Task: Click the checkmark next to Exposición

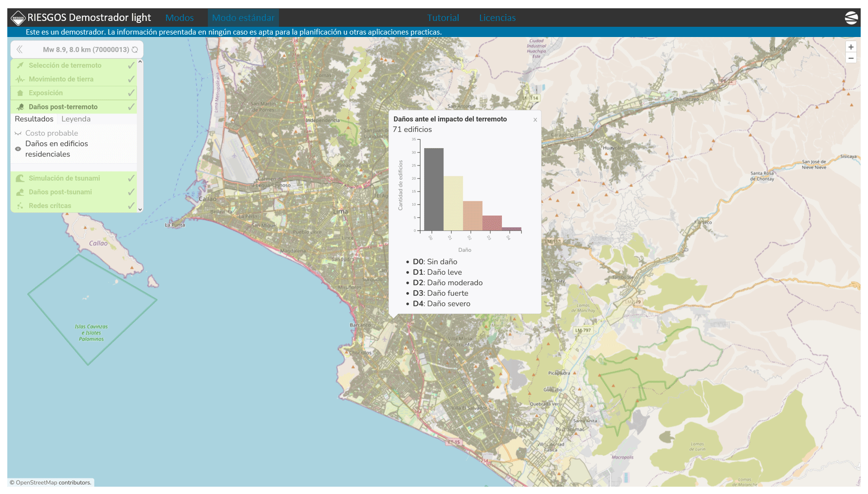Action: 131,93
